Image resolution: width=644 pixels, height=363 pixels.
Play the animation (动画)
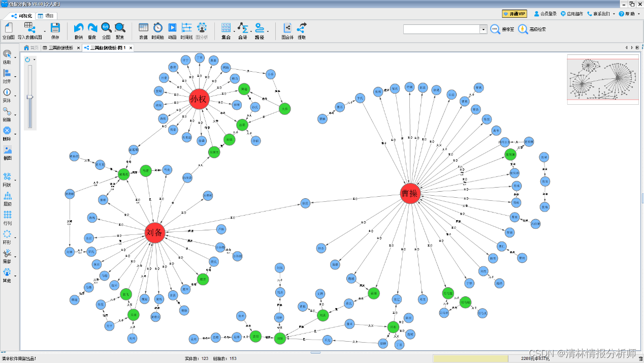[x=172, y=30]
